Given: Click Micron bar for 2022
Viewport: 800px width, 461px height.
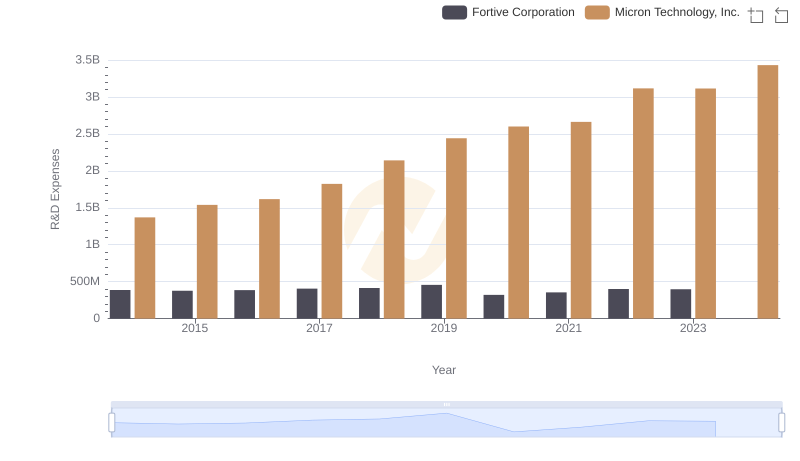Looking at the screenshot, I should 643,203.
